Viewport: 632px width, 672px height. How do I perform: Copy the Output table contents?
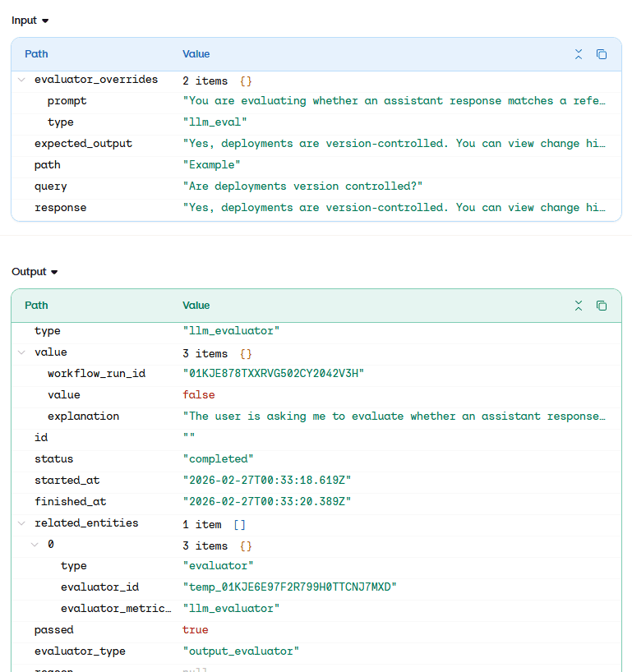pos(602,306)
